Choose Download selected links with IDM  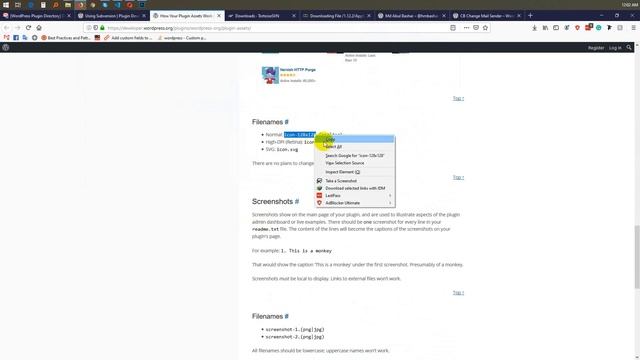point(355,188)
